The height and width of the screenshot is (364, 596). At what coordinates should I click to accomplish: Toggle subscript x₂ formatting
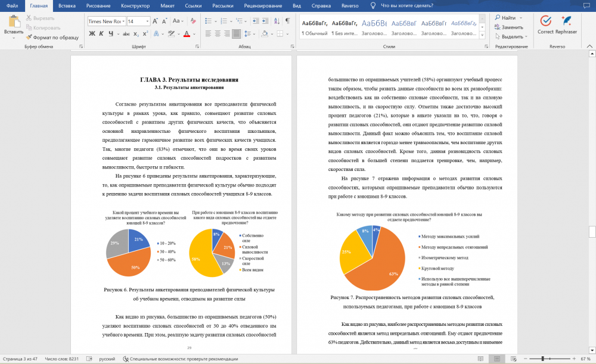point(136,34)
